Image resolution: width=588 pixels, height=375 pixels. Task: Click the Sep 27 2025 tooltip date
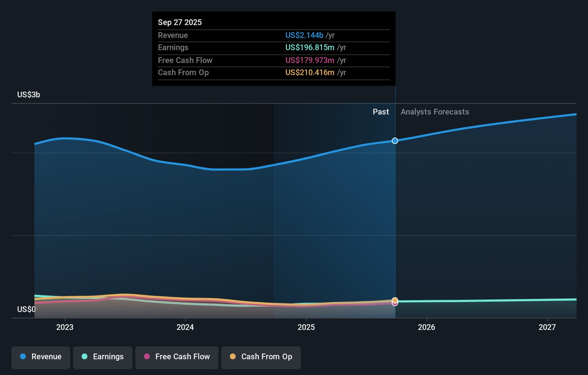point(180,22)
